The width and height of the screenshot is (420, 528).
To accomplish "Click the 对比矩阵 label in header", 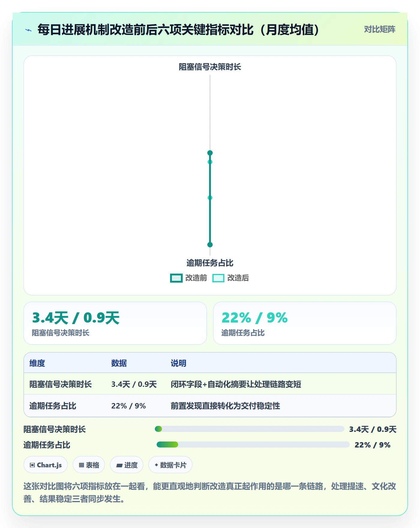I will (379, 29).
